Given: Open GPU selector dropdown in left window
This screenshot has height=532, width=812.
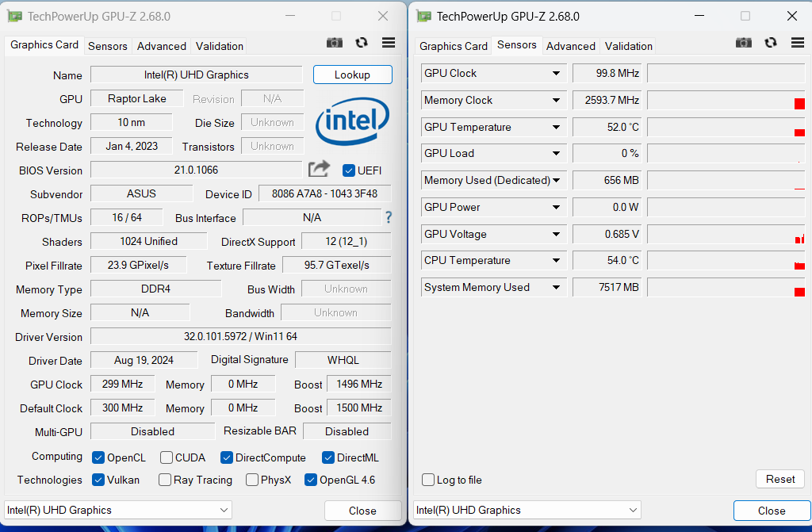Looking at the screenshot, I should point(118,510).
